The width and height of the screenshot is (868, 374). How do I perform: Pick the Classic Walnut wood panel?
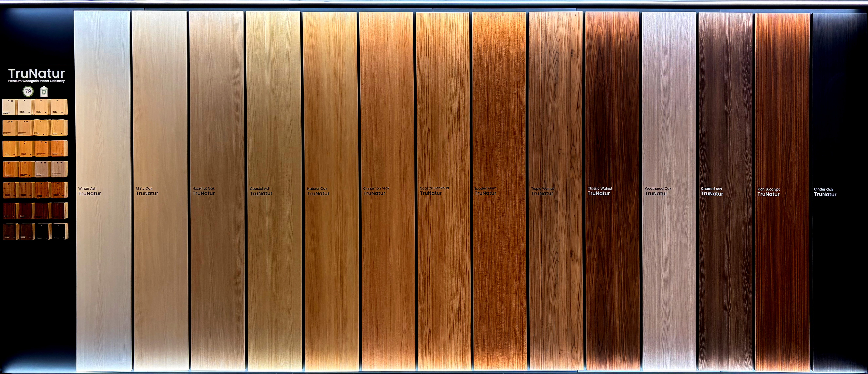612,191
